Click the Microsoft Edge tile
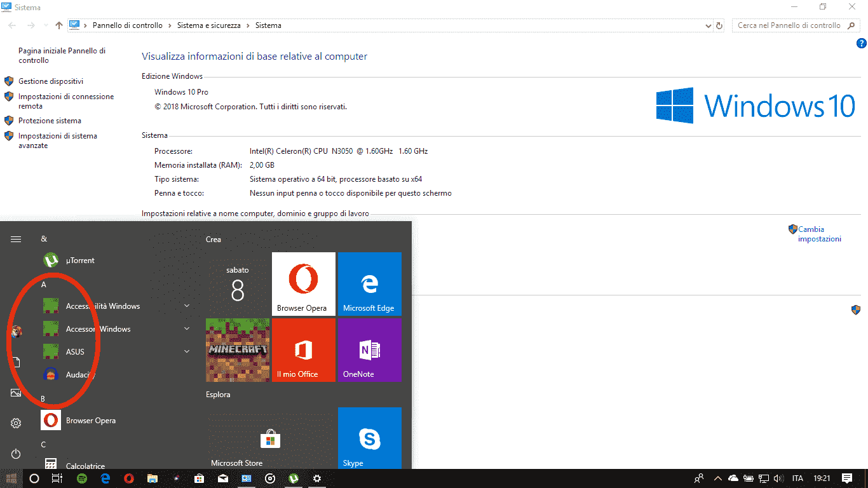 tap(369, 284)
